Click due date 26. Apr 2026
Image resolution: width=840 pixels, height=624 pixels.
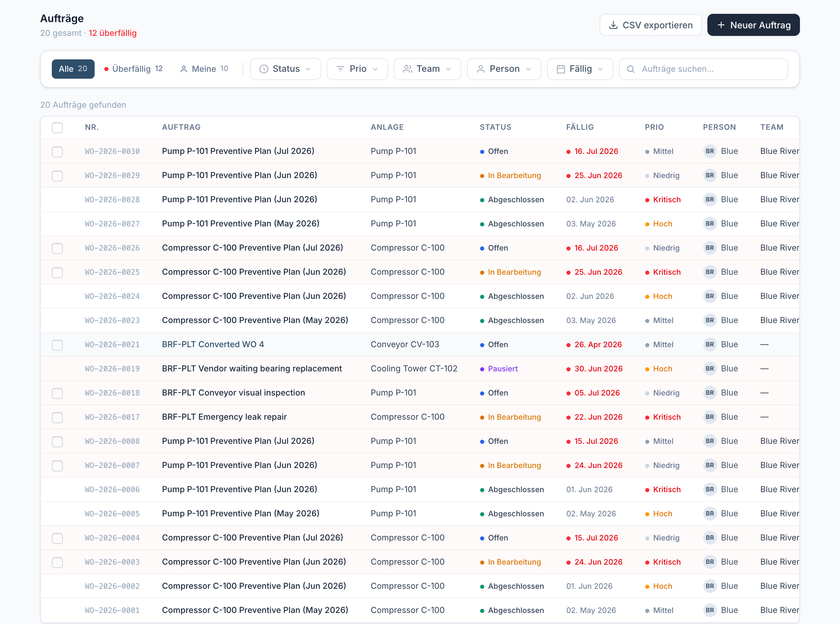coord(594,344)
